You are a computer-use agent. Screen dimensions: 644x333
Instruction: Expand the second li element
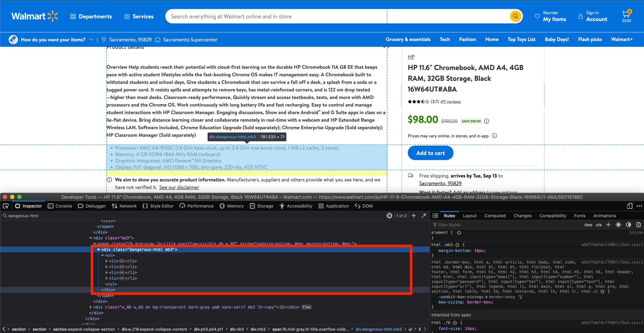coord(106,267)
